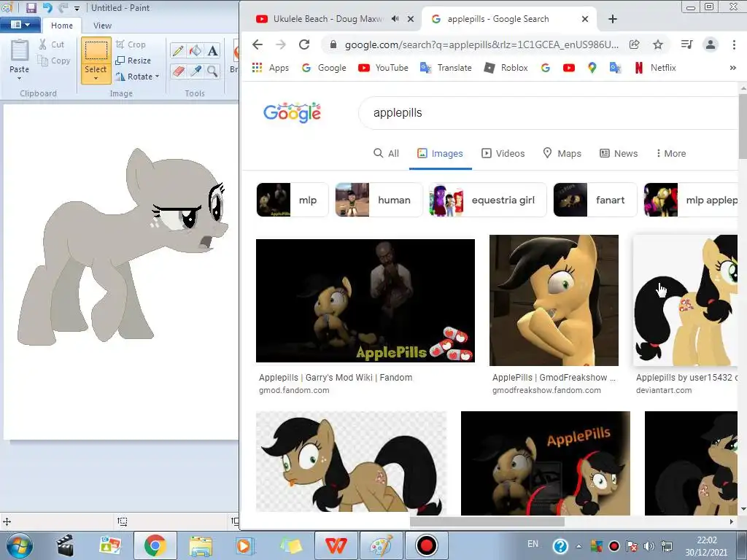Click the Windows Start button
747x560 pixels.
coord(20,545)
